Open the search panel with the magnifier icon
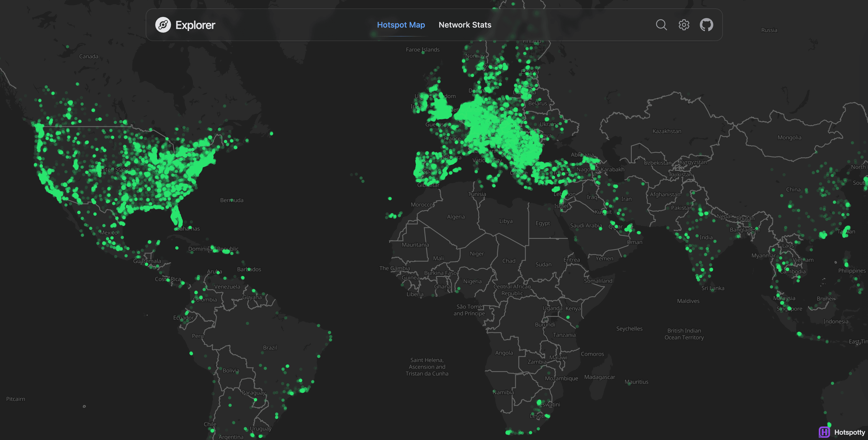The image size is (868, 440). click(661, 25)
